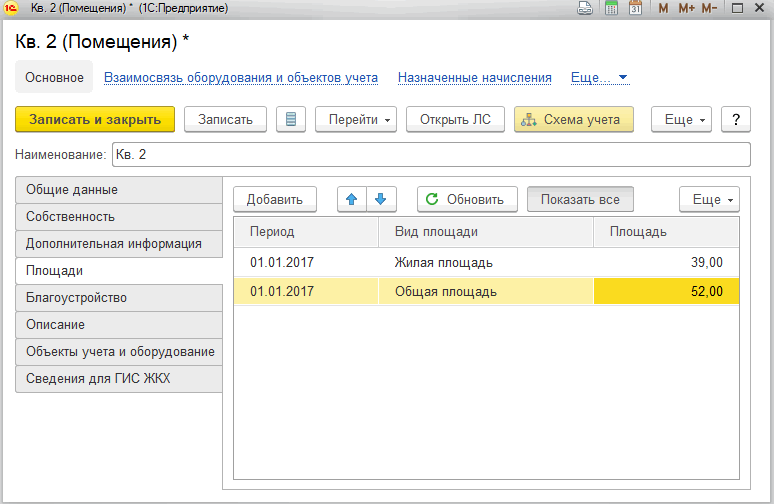Click the M- memory subtract button
This screenshot has height=504, width=774.
click(709, 8)
